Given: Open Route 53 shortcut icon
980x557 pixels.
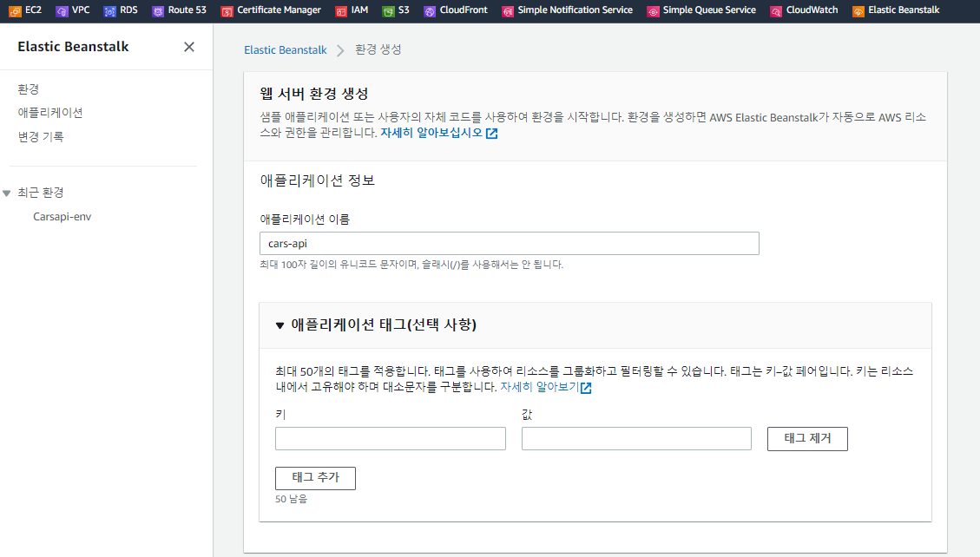Looking at the screenshot, I should [x=158, y=10].
